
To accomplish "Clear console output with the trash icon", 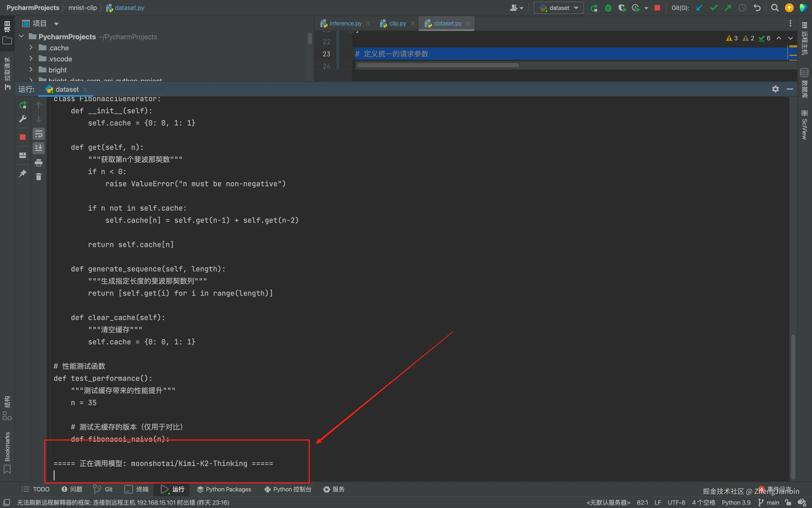I will click(39, 177).
